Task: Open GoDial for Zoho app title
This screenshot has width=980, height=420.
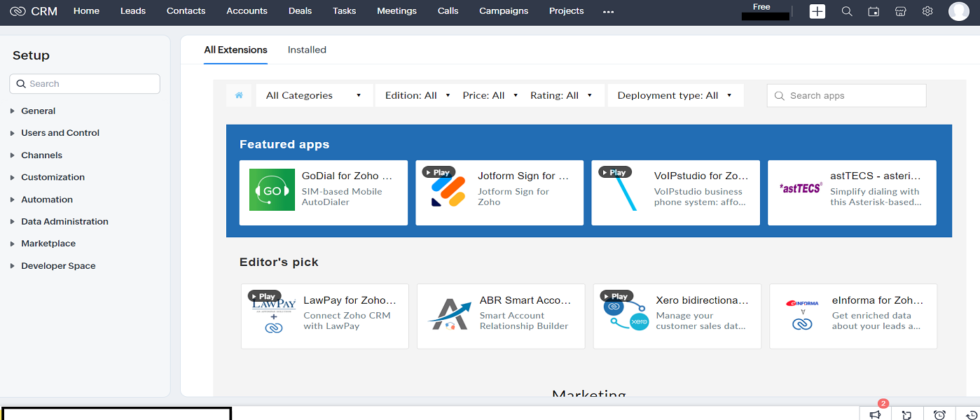Action: (x=347, y=176)
